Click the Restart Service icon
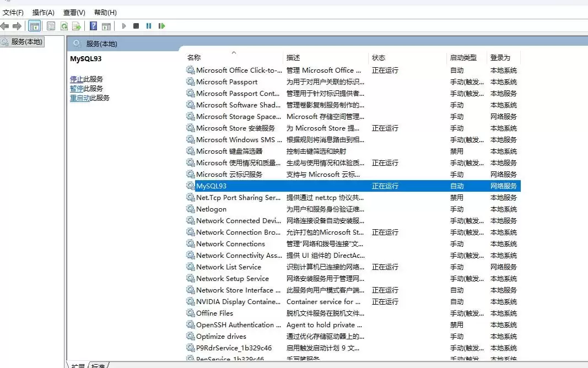This screenshot has width=588, height=368. 161,26
